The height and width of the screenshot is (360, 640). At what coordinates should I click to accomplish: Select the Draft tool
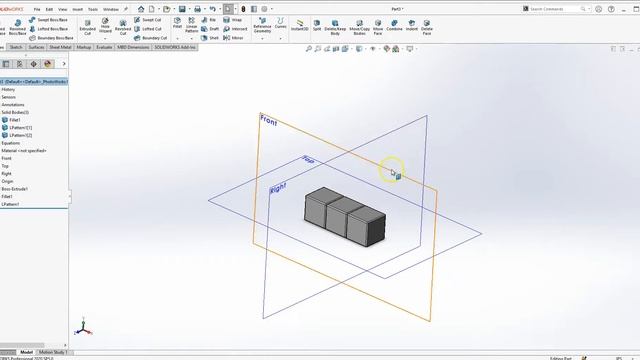[x=210, y=29]
